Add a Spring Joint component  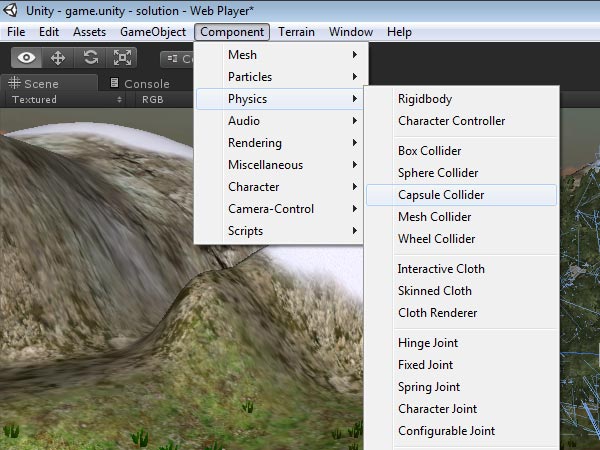click(x=461, y=387)
